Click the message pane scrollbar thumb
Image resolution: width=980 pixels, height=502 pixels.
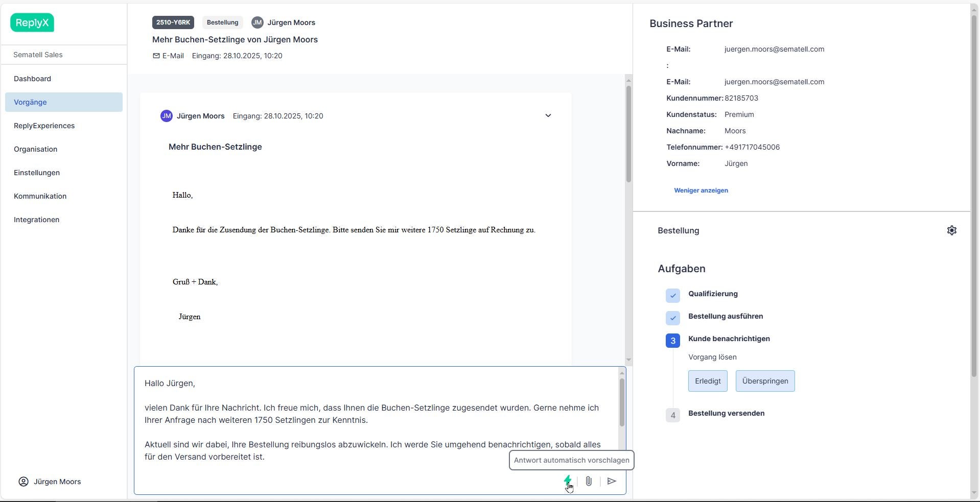point(628,134)
